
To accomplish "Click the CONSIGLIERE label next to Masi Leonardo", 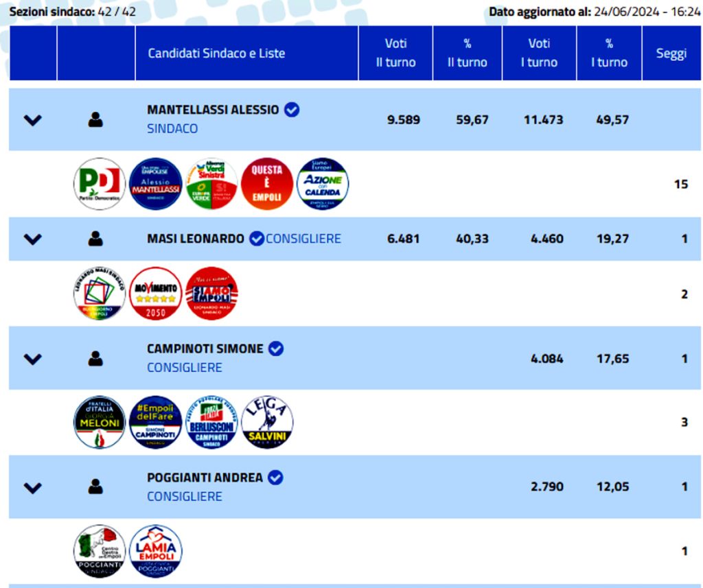I will tap(303, 239).
